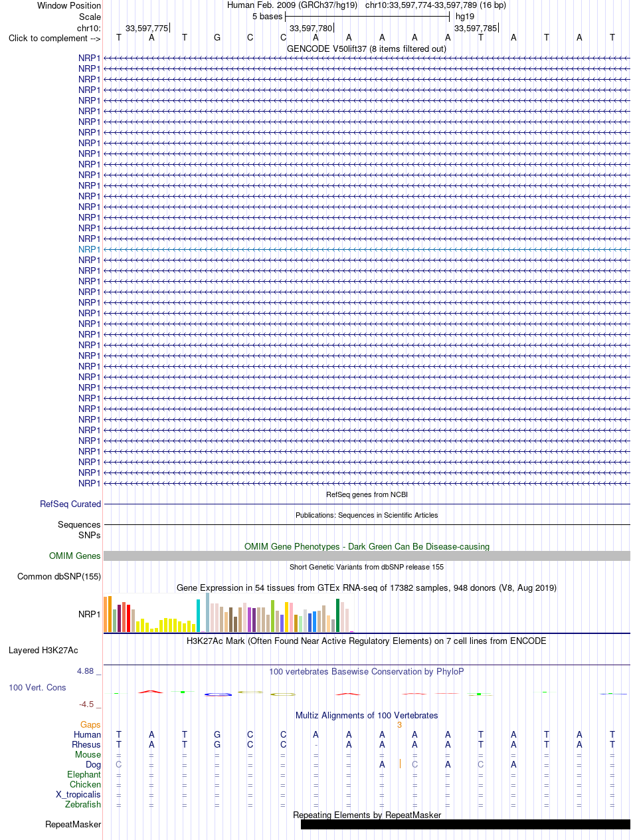This screenshot has width=631, height=840.
Task: Click the PhyloP Basewise Conservation title
Action: [x=367, y=672]
